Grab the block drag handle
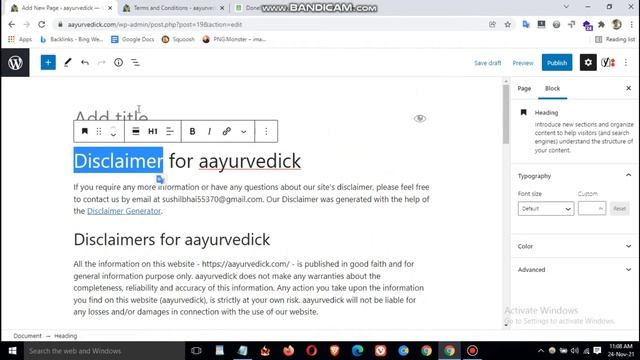Viewport: 640px width, 360px height. [99, 131]
